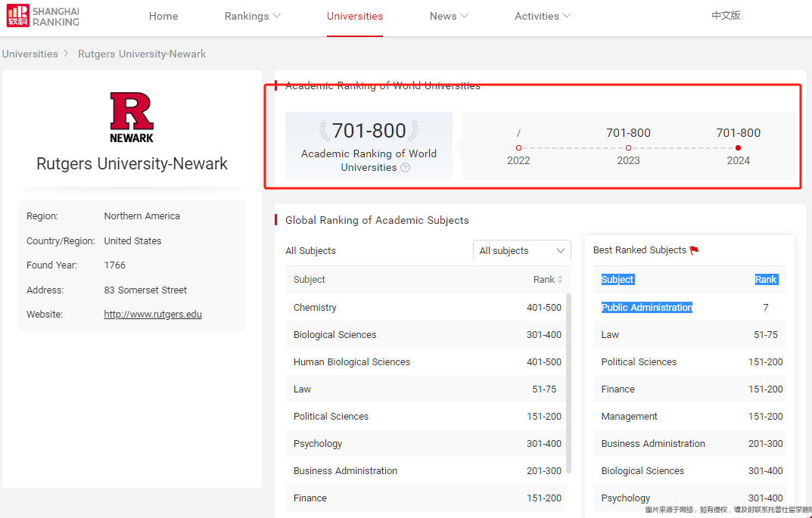The image size is (812, 518).
Task: Click Management in Best Ranked Subjects
Action: coord(629,417)
